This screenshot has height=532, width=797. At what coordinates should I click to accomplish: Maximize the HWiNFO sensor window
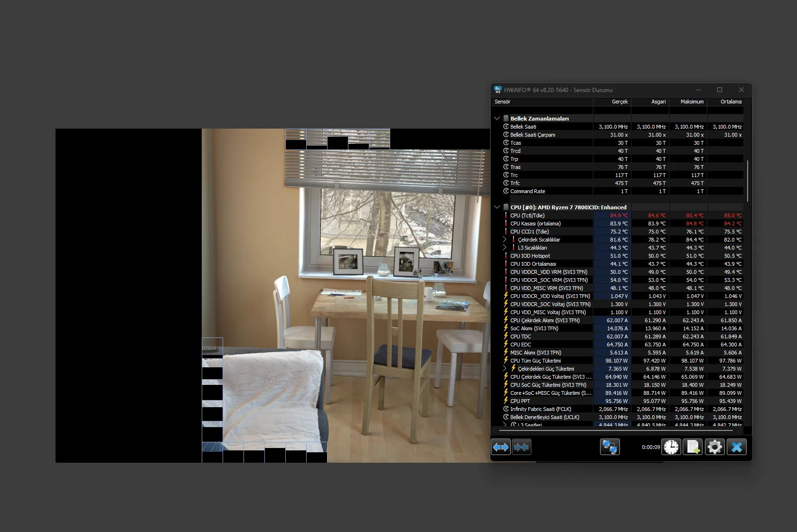pos(720,90)
